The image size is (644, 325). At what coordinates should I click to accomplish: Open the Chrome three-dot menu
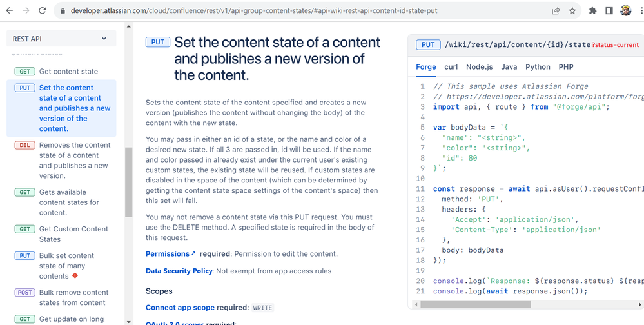point(641,11)
